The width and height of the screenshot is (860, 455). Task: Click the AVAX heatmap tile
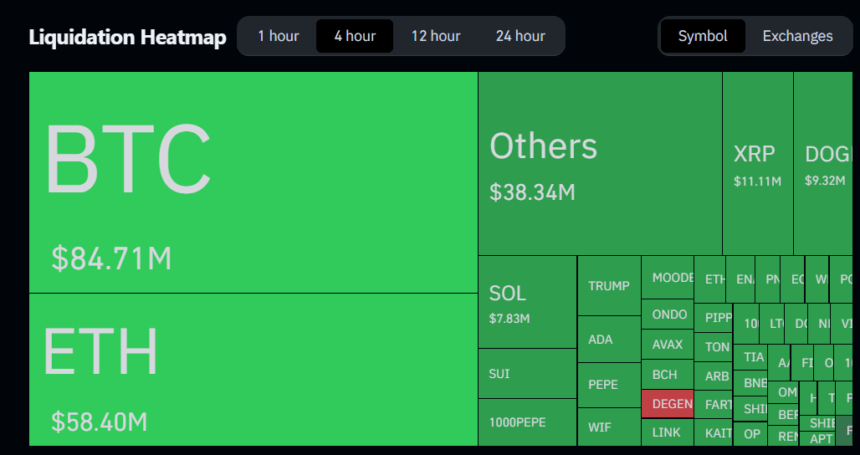pyautogui.click(x=667, y=345)
